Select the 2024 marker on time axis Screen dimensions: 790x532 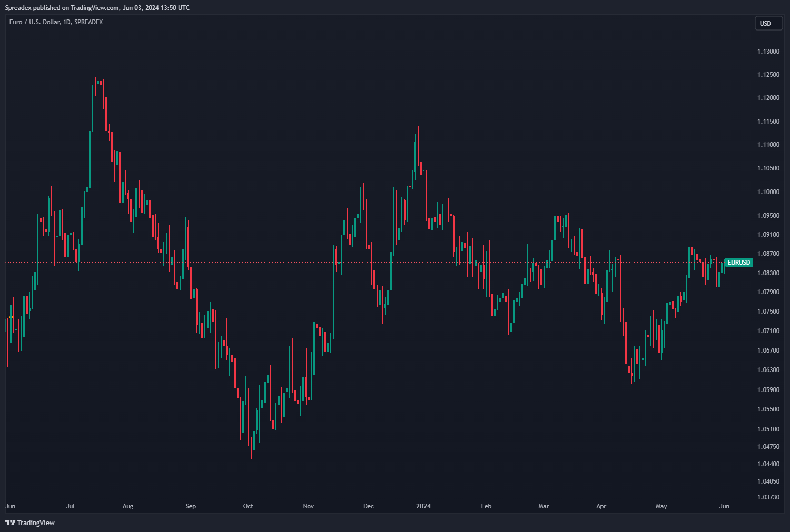click(x=423, y=506)
